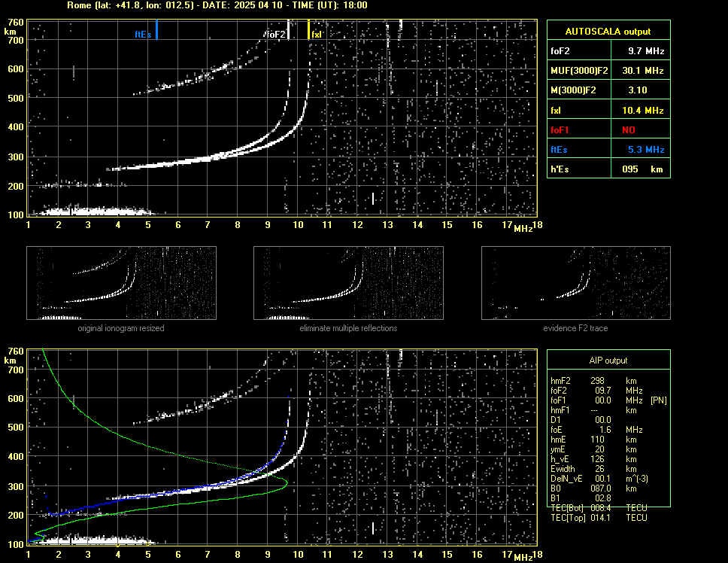Image resolution: width=728 pixels, height=563 pixels.
Task: Select the h'Es 095 km value
Action: (642, 169)
